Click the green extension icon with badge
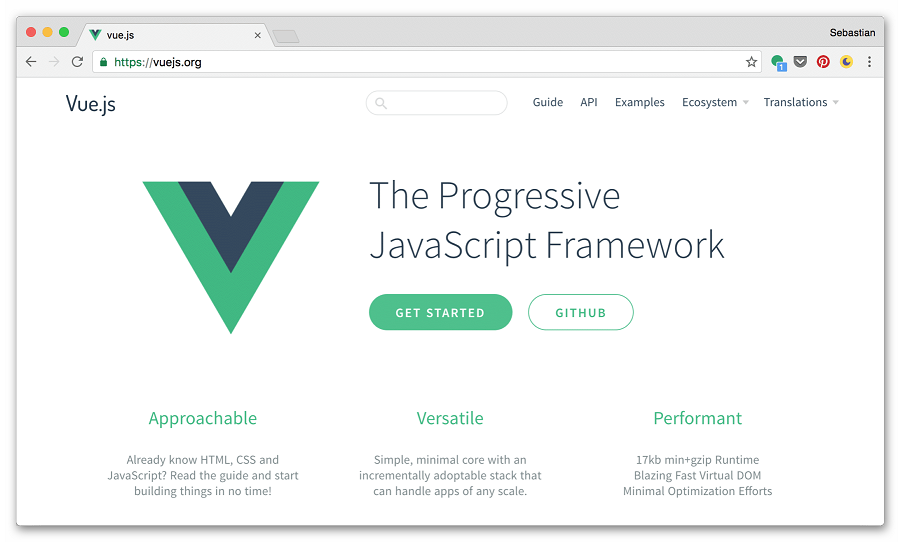 click(x=778, y=62)
